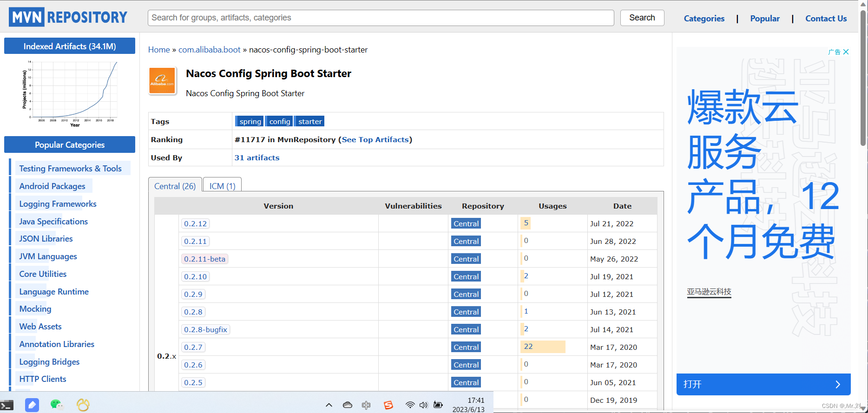Select the config tag
Image resolution: width=868 pixels, height=413 pixels.
pyautogui.click(x=279, y=121)
